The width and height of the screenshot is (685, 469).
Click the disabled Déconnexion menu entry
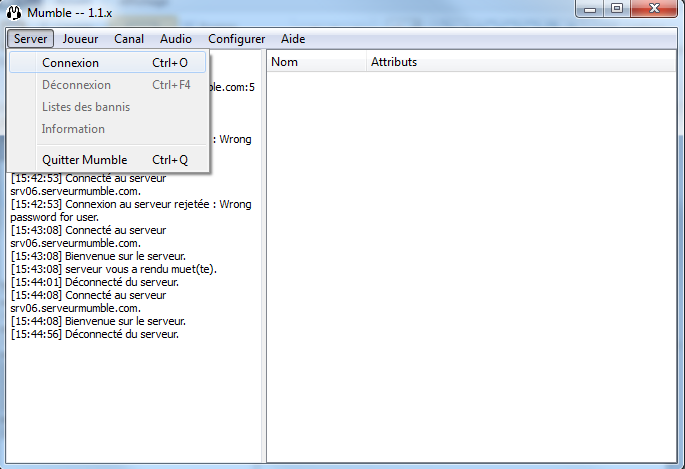click(x=107, y=85)
